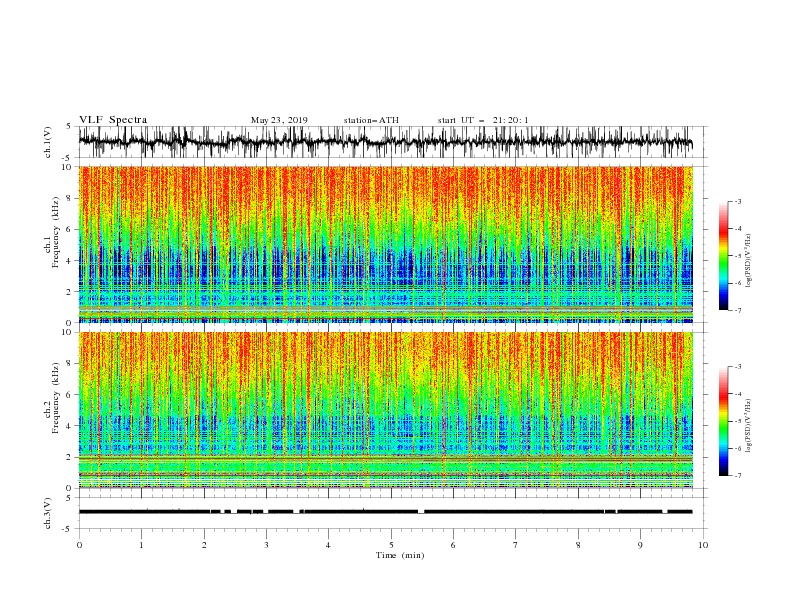Click the ch.1 'Frequency (kHz)' axis label
The image size is (792, 612).
point(56,233)
